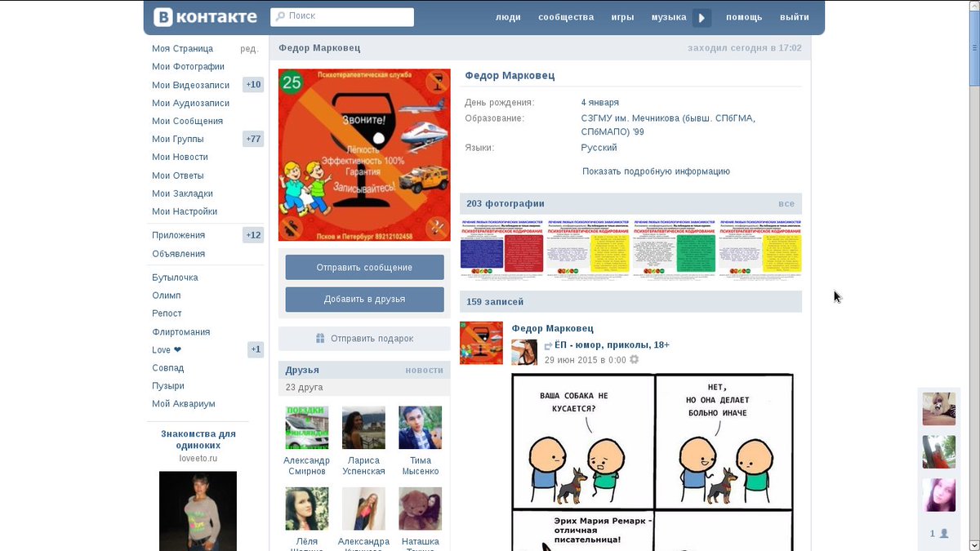The image size is (980, 551).
Task: Open last photo thumbnail with yellow block
Action: coord(760,248)
